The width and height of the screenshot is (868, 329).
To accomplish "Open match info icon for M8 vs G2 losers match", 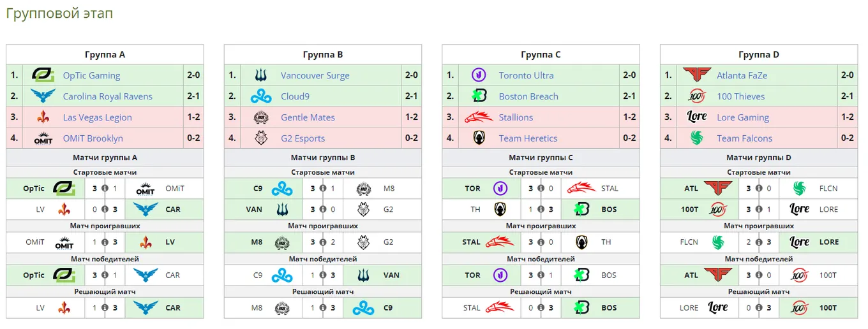I will click(322, 242).
